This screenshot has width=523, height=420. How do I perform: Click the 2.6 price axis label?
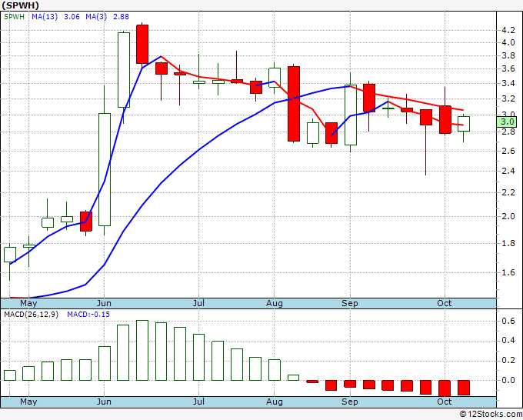tap(508, 151)
